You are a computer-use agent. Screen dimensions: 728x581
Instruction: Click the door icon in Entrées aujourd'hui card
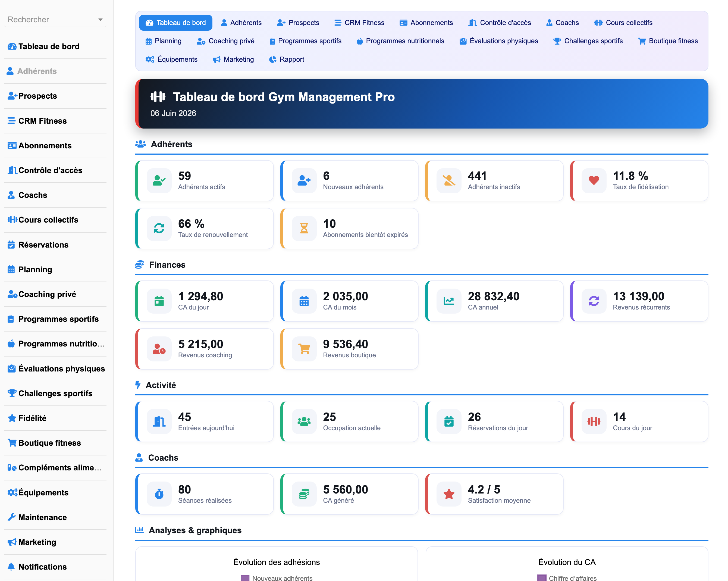(159, 421)
